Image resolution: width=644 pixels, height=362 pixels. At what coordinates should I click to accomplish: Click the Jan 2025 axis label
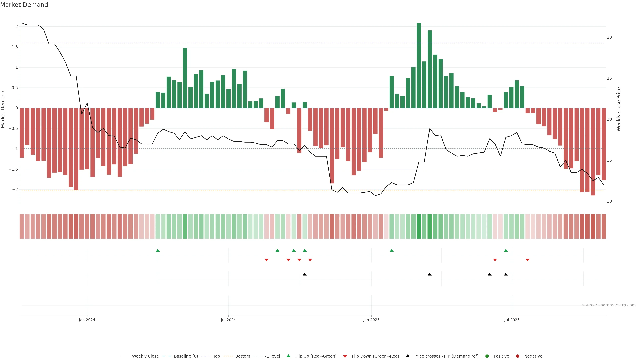371,320
